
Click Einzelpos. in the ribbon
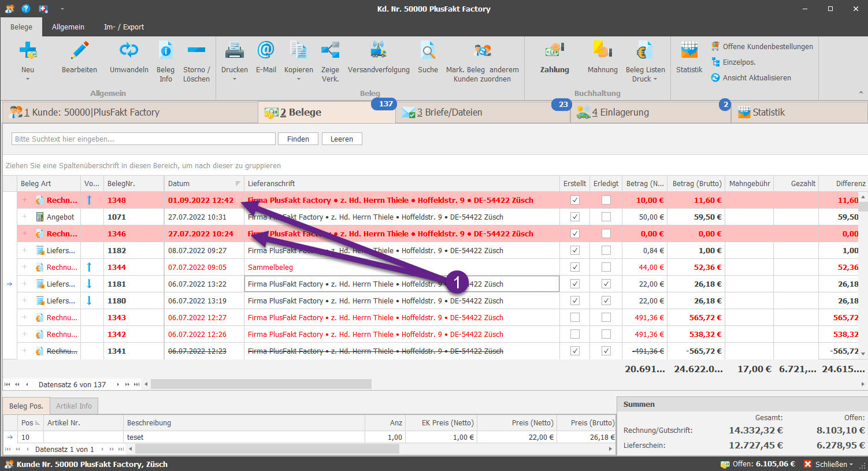coord(733,62)
